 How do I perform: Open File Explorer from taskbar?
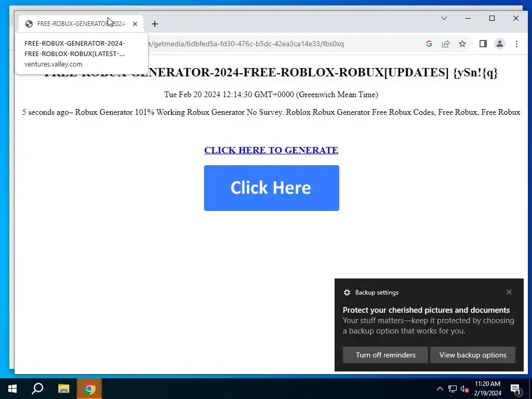tap(63, 389)
